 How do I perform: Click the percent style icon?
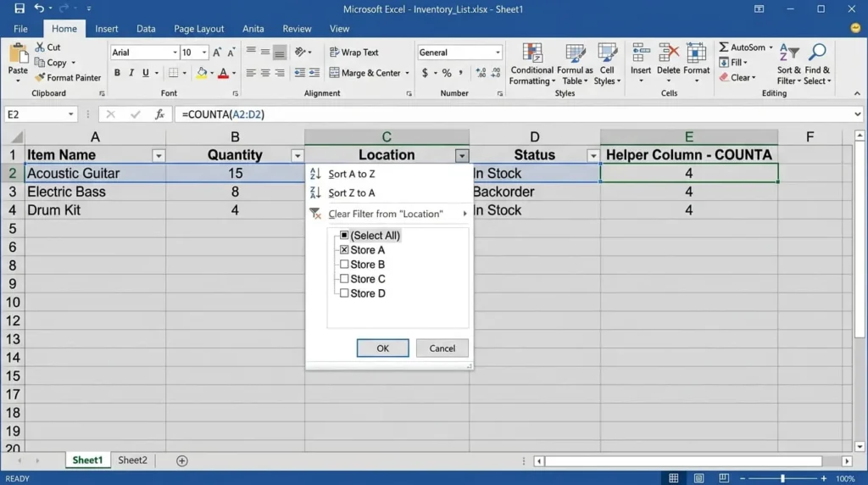point(447,73)
